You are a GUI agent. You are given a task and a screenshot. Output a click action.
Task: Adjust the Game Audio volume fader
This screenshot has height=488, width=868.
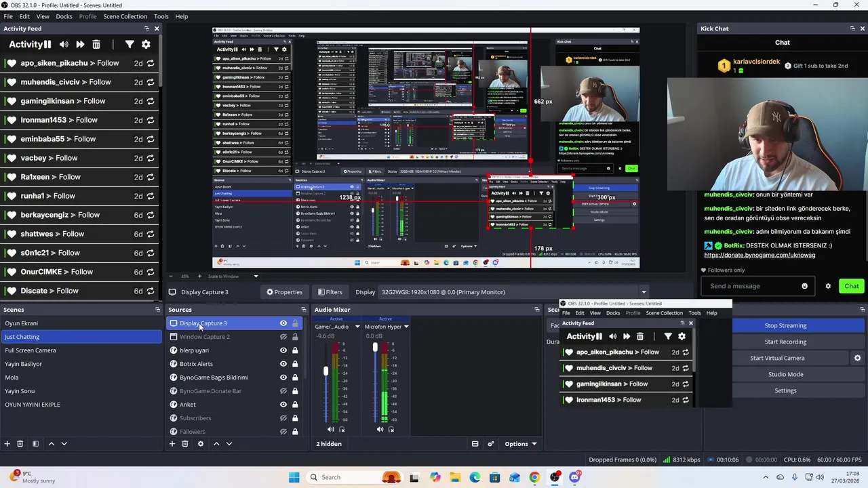pos(325,371)
